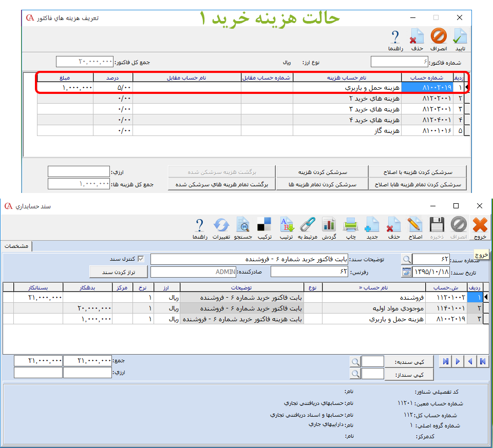Click the Print (چاپ) toolbar icon
This screenshot has width=493, height=448.
click(350, 228)
